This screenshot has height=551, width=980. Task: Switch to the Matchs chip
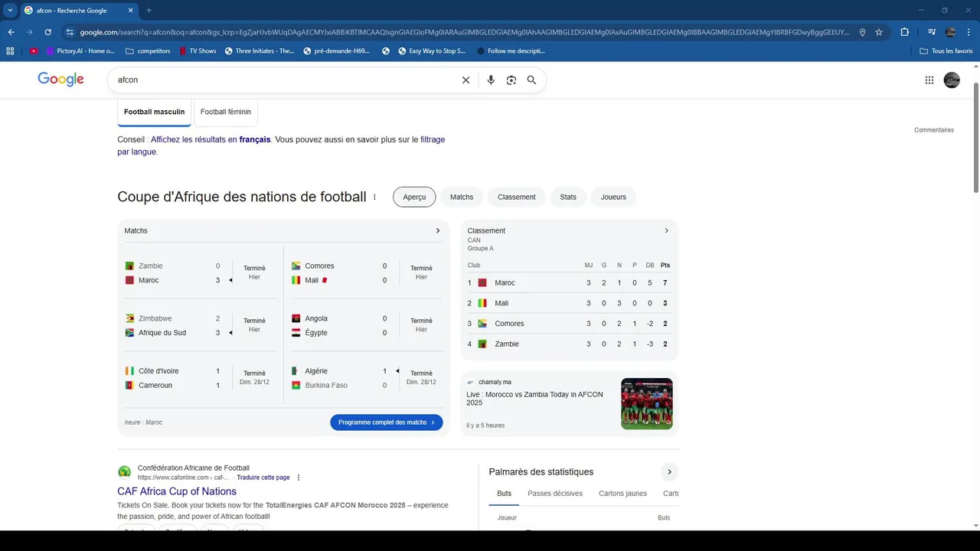click(462, 197)
